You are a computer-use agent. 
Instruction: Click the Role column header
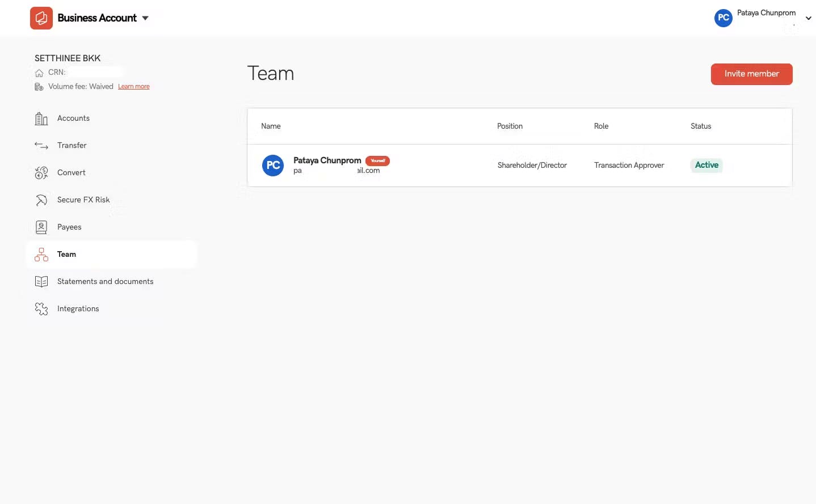click(x=601, y=126)
